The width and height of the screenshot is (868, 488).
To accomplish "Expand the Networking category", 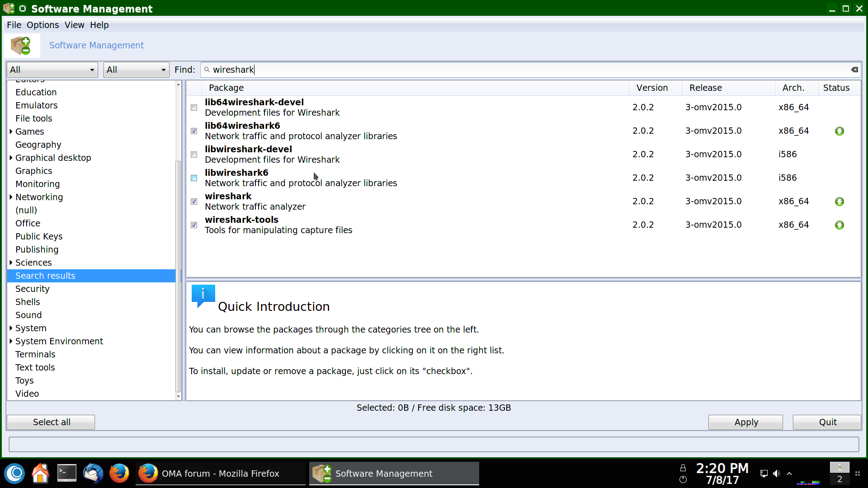I will coord(11,197).
